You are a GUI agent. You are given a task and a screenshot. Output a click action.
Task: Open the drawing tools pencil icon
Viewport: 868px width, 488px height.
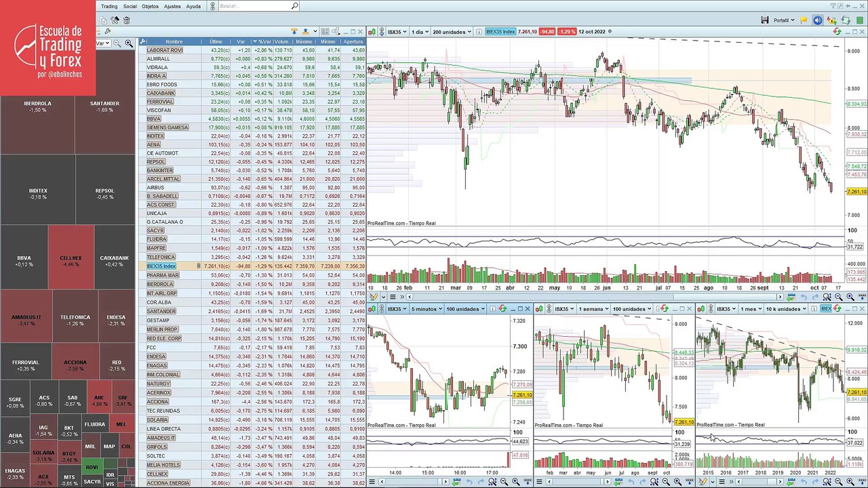pyautogui.click(x=374, y=297)
